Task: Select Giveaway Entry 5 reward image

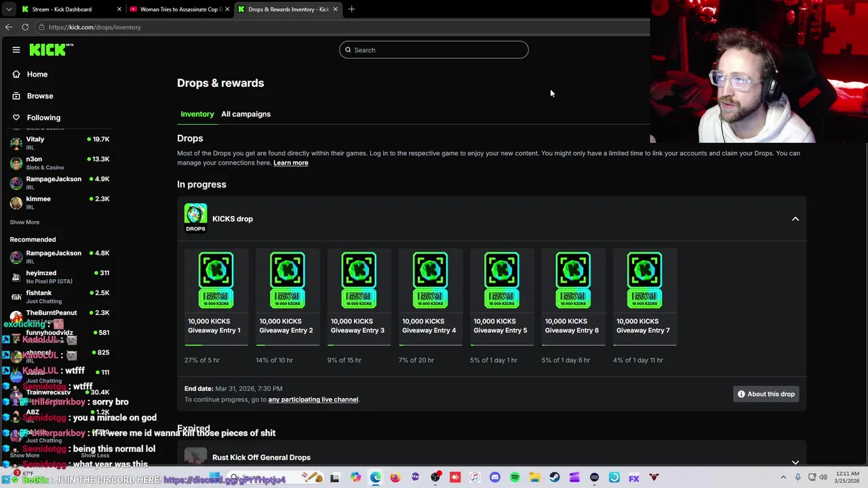Action: pos(501,280)
